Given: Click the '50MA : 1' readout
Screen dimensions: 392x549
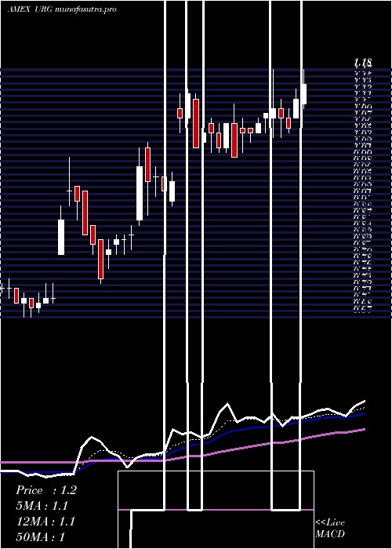Looking at the screenshot, I should coord(41,536).
